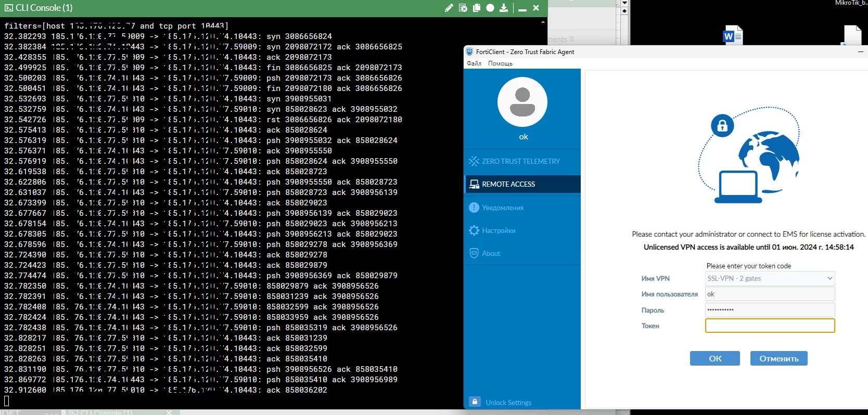Viewport: 868px width, 415px height.
Task: Select the REMOTE ACCESS tab
Action: [x=522, y=184]
